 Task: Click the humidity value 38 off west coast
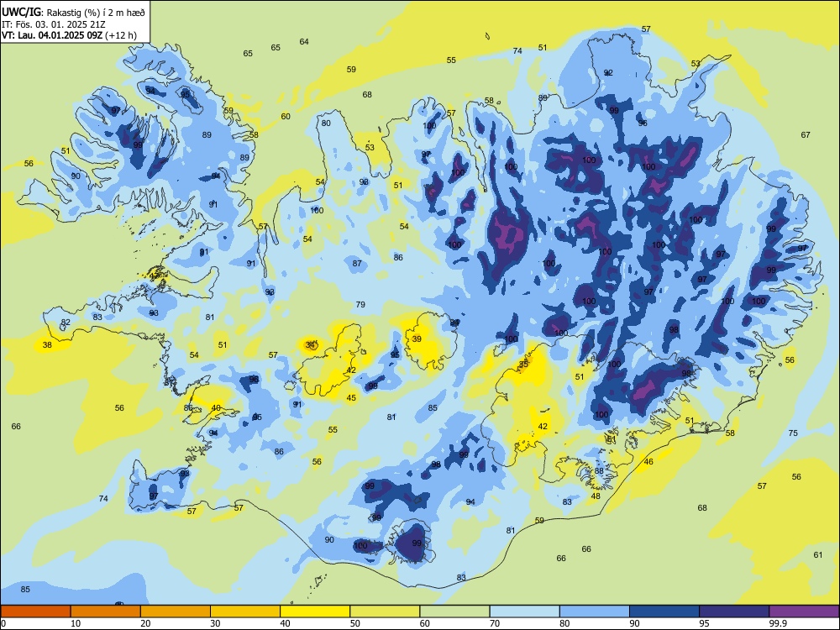47,345
